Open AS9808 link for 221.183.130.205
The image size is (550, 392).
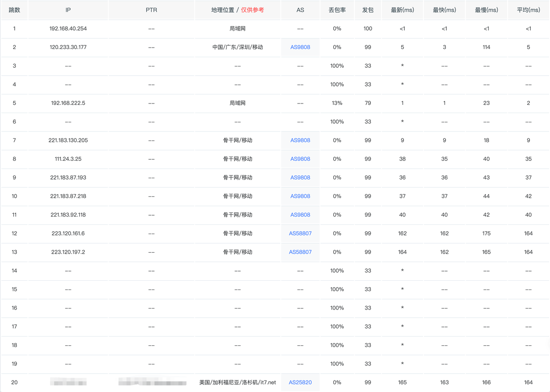(300, 141)
